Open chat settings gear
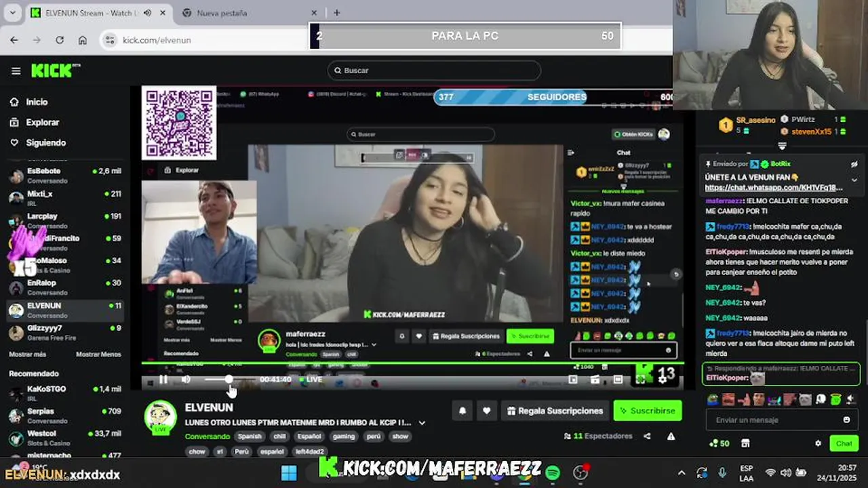 pos(818,443)
